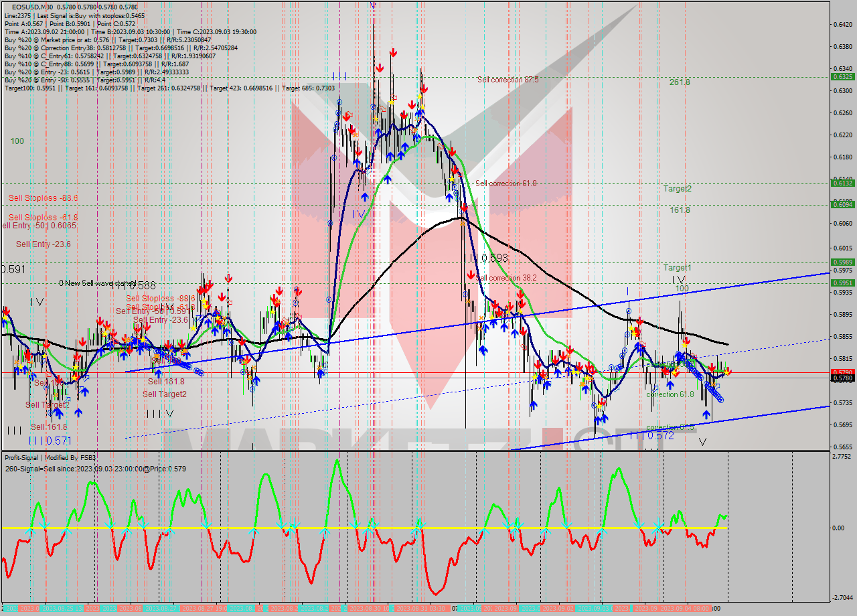Click the Target1 label near the right side
The image size is (857, 616).
point(678,266)
